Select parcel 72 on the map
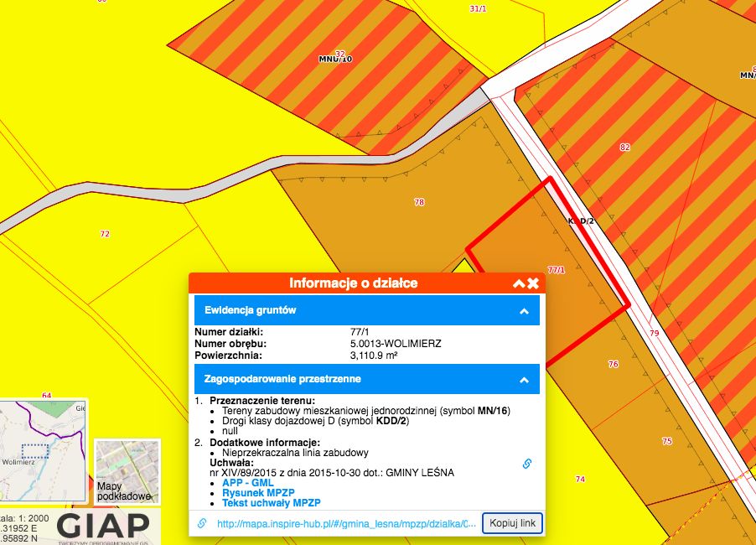Viewport: 756px width, 545px height. [x=105, y=234]
